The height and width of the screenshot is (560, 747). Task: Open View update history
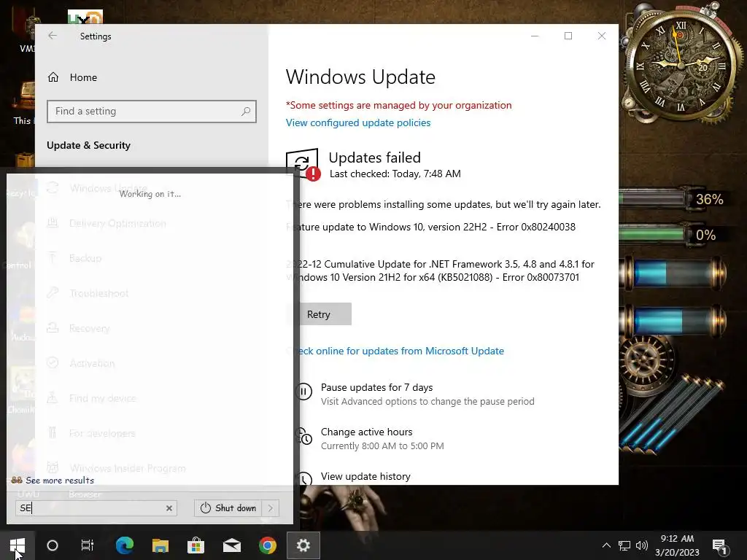pyautogui.click(x=365, y=476)
